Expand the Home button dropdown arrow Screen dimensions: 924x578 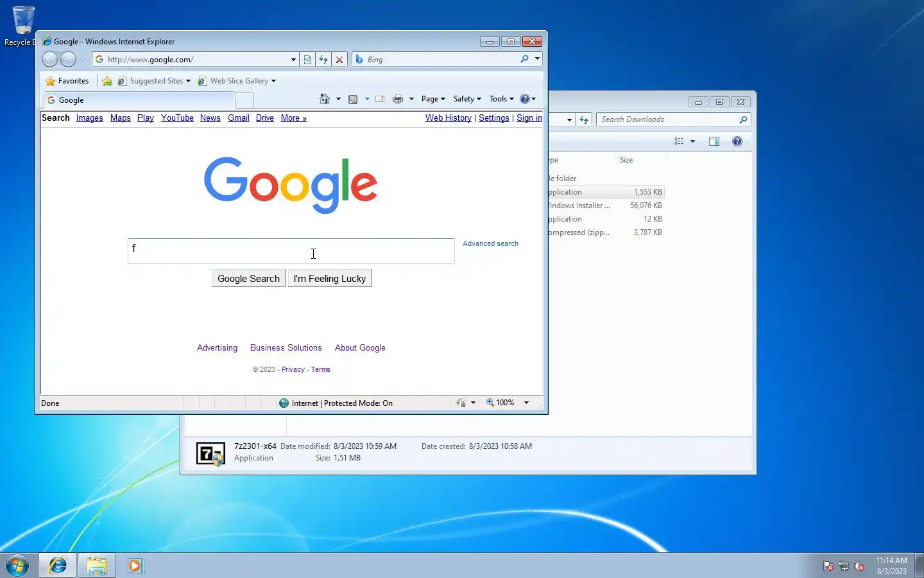338,99
